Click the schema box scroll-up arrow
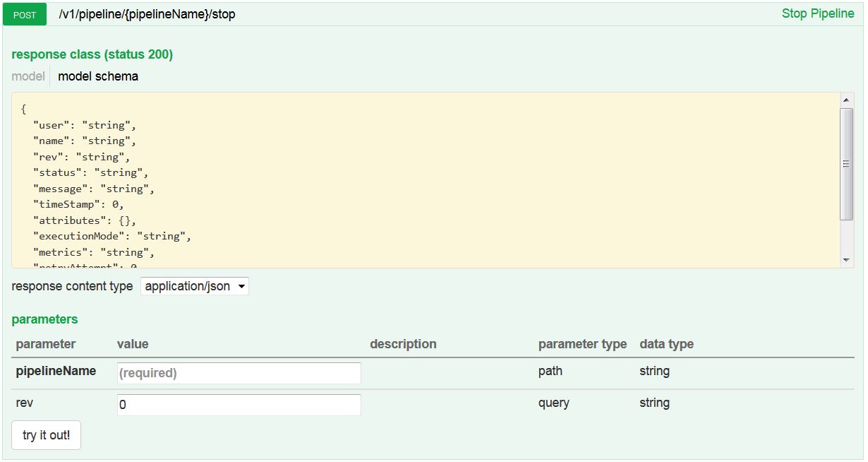The height and width of the screenshot is (462, 868). pyautogui.click(x=847, y=100)
